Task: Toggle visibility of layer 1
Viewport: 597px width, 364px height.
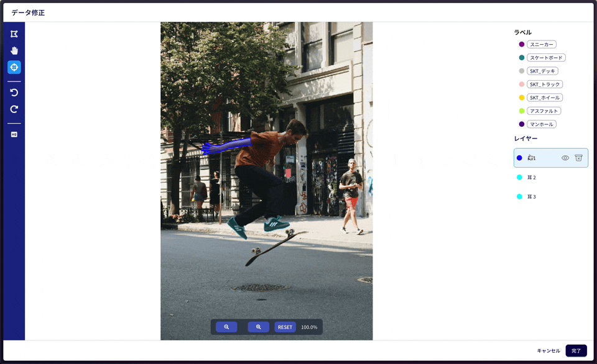Action: (x=565, y=158)
